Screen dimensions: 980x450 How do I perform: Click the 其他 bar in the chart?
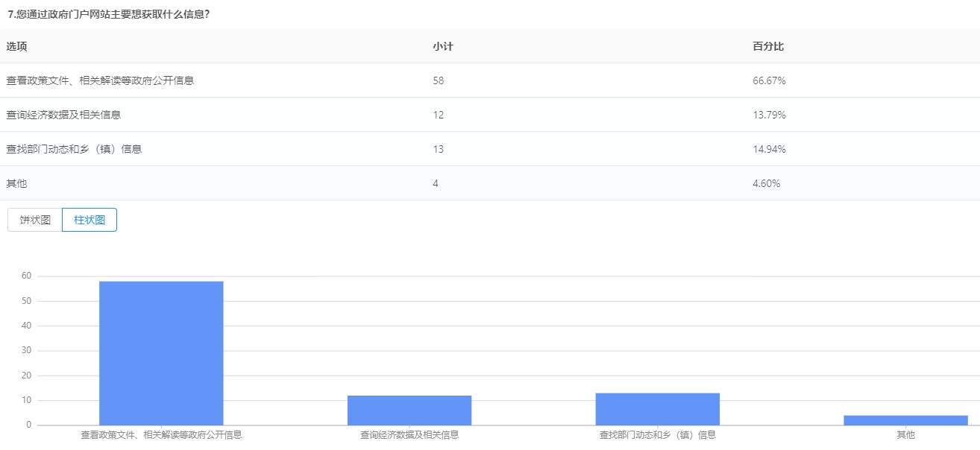[905, 420]
